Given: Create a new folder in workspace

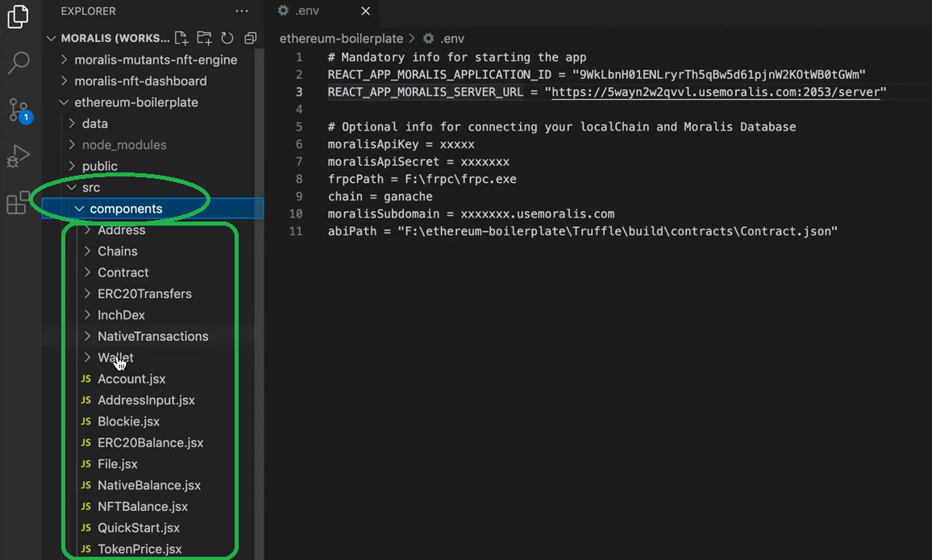Looking at the screenshot, I should coord(204,38).
